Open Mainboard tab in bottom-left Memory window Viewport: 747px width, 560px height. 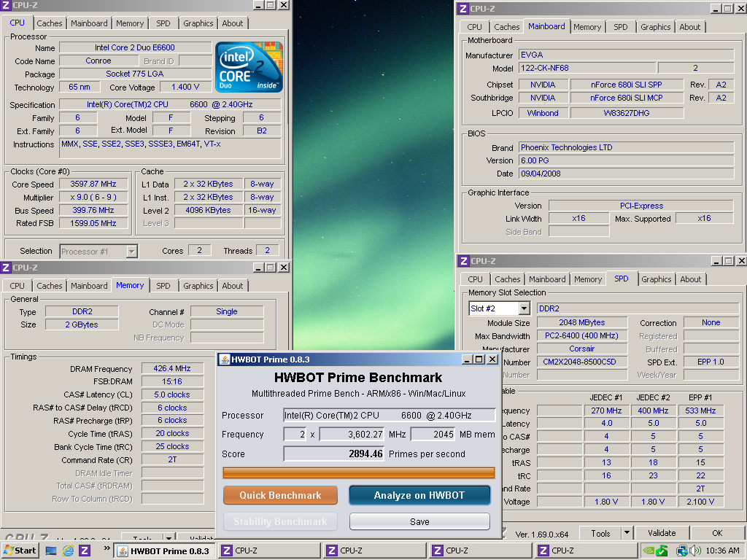[x=89, y=286]
